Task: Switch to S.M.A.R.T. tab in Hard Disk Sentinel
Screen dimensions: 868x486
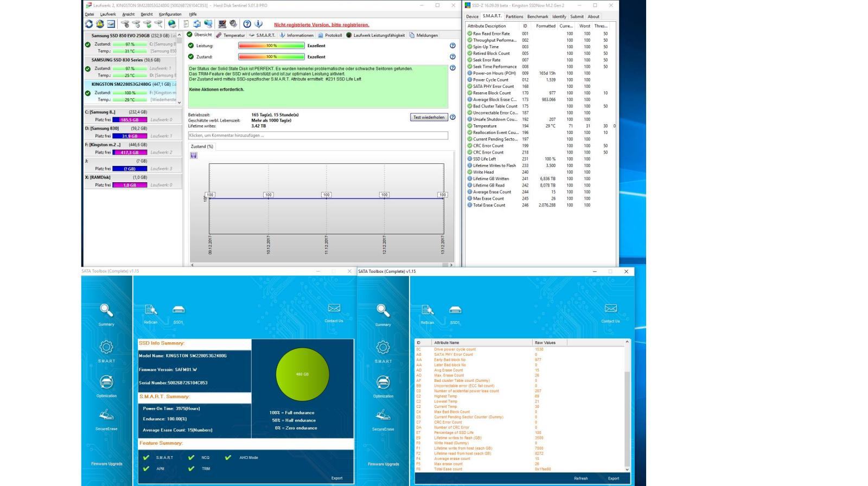Action: coord(262,35)
